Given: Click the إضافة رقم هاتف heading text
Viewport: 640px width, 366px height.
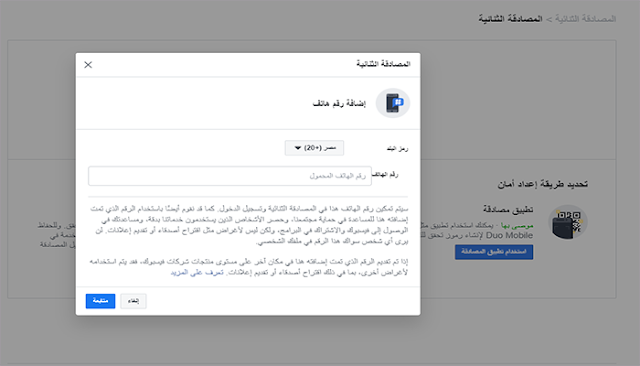Looking at the screenshot, I should [x=339, y=104].
